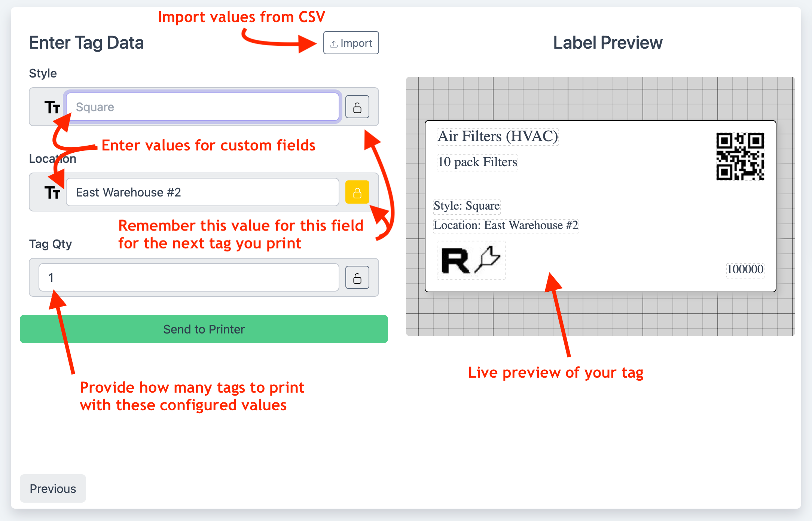Focus the Tag Qty field
The height and width of the screenshot is (521, 812).
(189, 277)
